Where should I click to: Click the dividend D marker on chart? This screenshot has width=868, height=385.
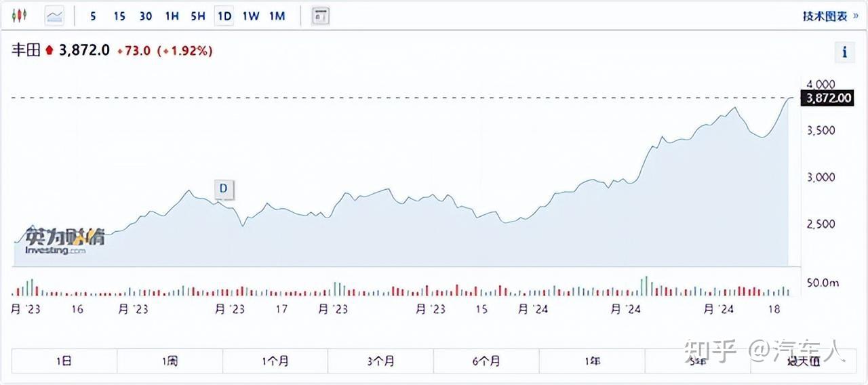point(223,189)
